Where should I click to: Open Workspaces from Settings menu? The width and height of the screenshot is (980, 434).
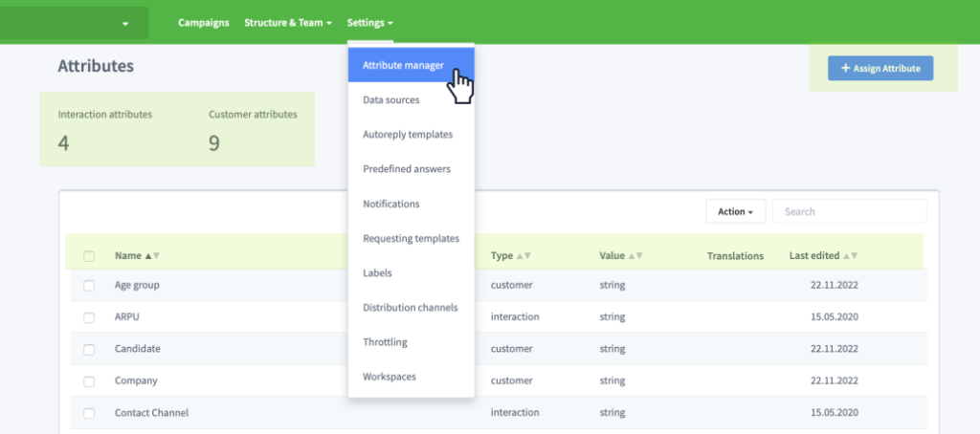click(412, 378)
